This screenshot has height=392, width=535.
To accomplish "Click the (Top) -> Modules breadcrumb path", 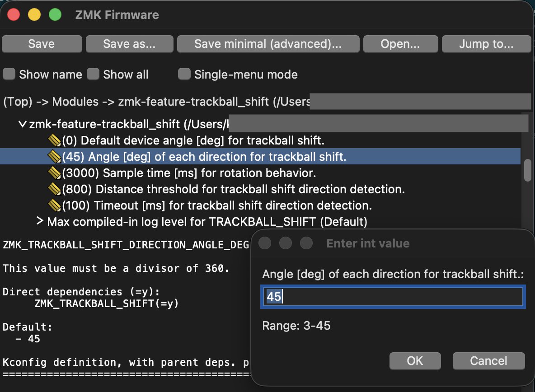I will [x=157, y=102].
